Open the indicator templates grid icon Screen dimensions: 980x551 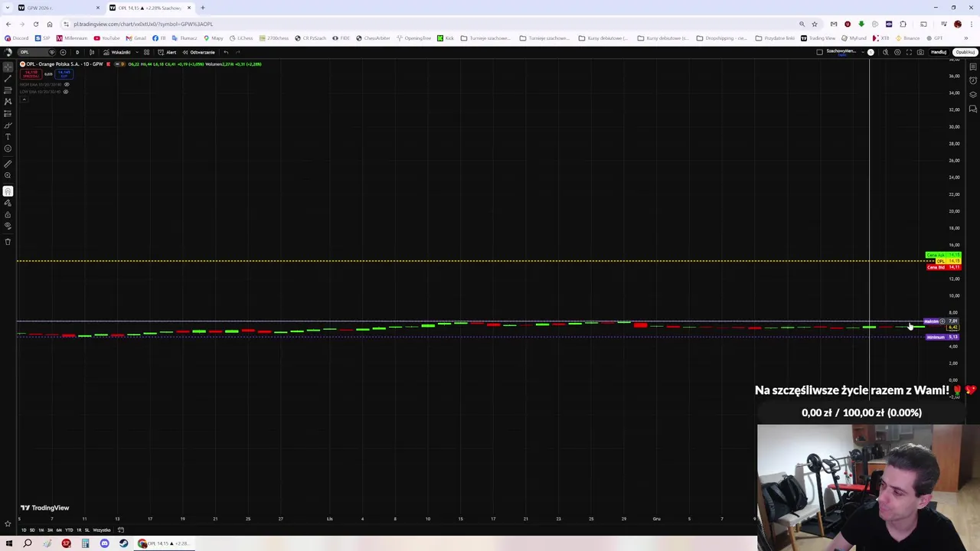[146, 52]
